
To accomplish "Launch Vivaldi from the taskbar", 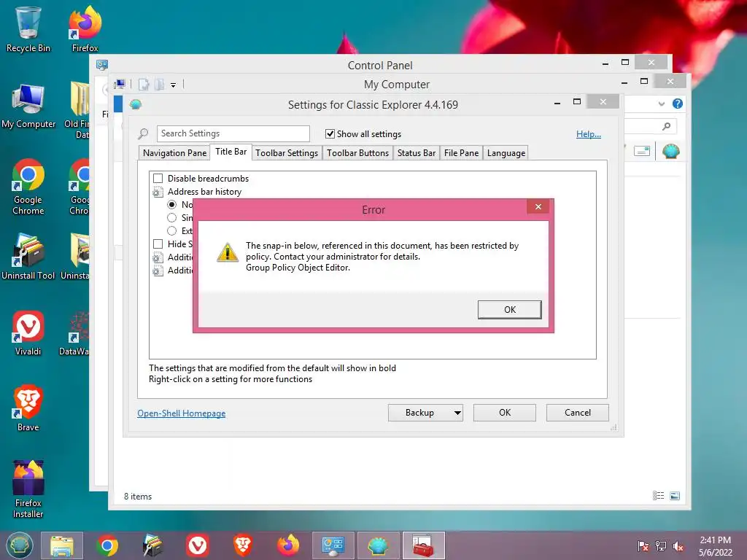I will [197, 545].
